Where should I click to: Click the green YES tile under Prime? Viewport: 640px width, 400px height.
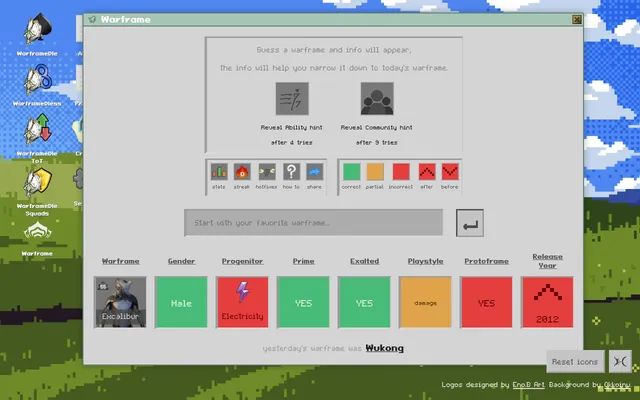coord(303,302)
